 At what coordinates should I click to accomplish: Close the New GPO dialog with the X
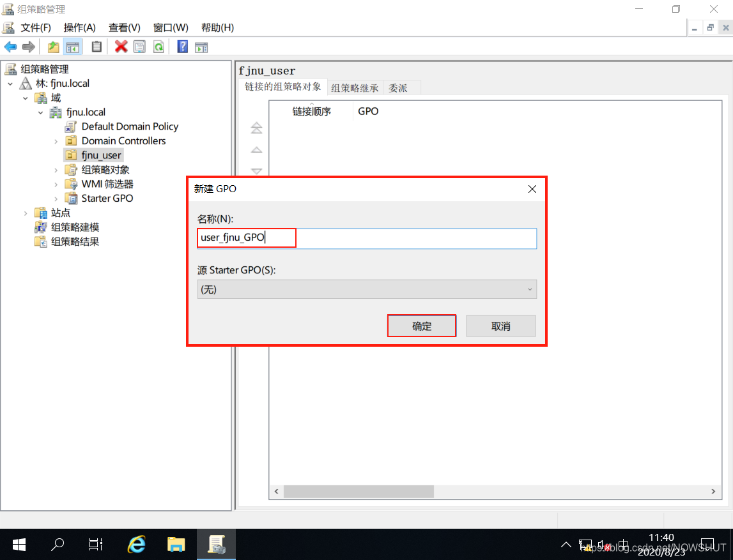[x=532, y=189]
